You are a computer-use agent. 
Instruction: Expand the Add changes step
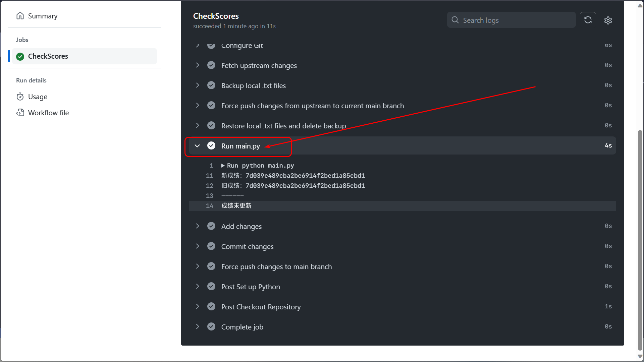197,226
